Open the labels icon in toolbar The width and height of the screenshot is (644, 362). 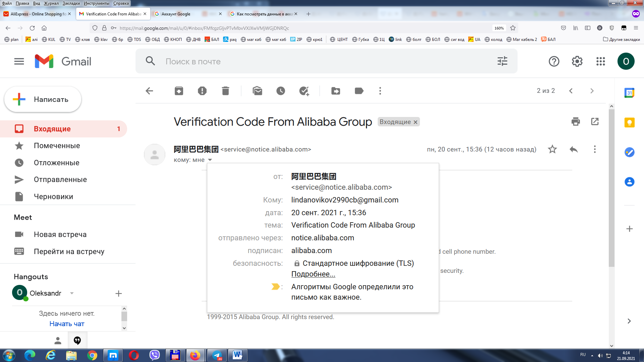click(x=359, y=91)
